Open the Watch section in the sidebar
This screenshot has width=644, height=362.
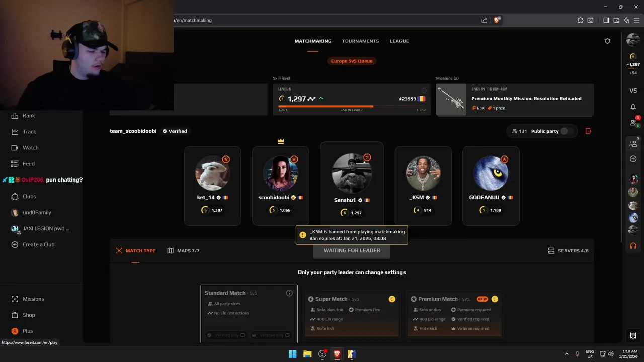pos(25,148)
